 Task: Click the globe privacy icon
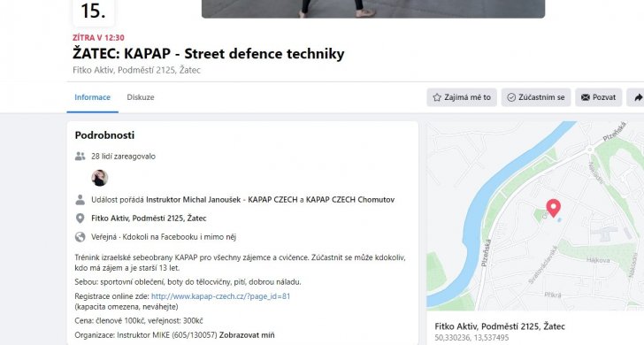pyautogui.click(x=80, y=237)
